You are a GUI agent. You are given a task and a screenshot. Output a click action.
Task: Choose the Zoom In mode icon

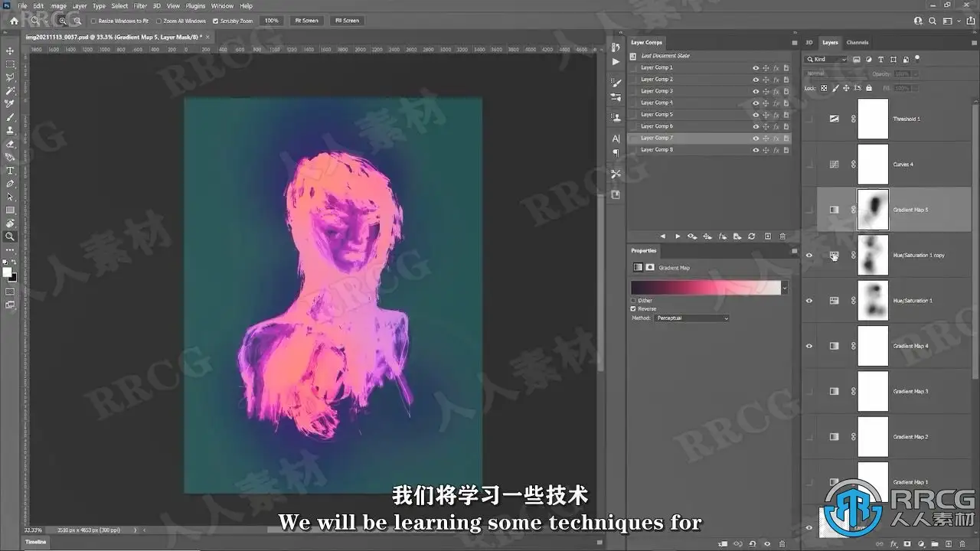point(63,21)
